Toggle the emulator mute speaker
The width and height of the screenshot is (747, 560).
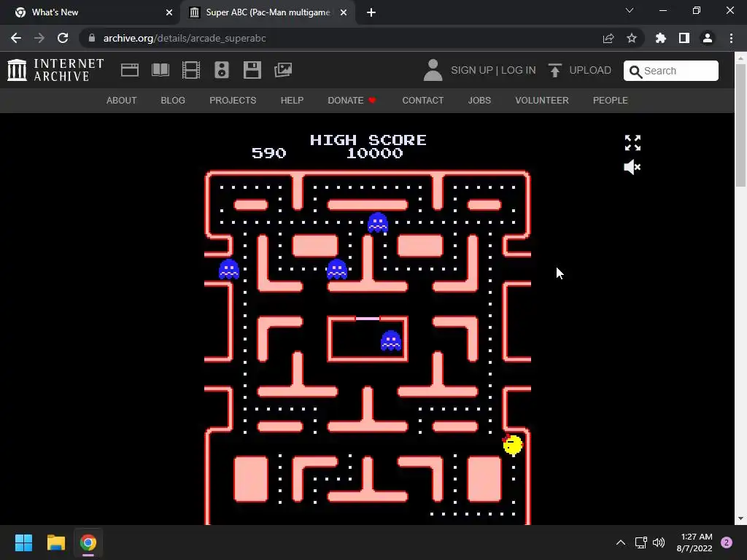[632, 167]
